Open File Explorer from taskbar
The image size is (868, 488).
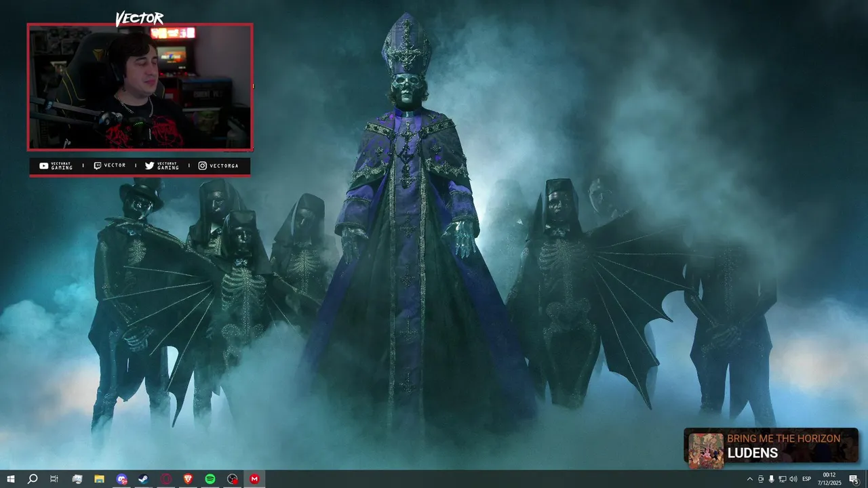coord(99,479)
